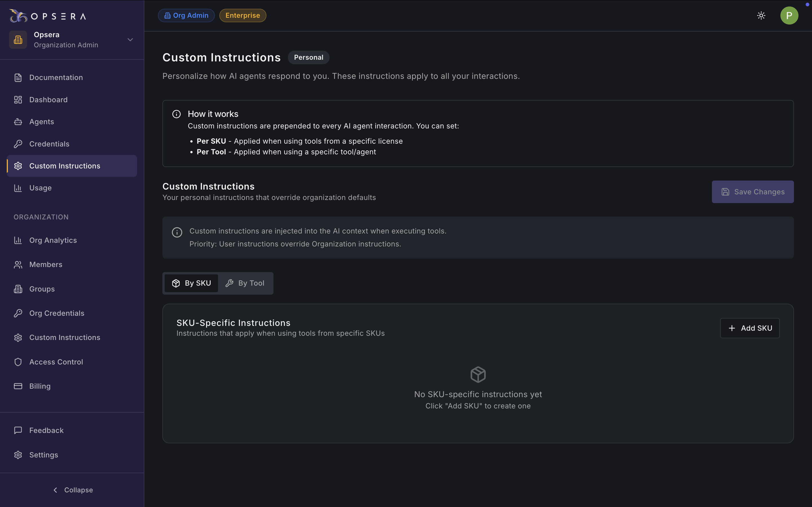Click the Save Changes button
The height and width of the screenshot is (507, 812).
click(x=753, y=192)
